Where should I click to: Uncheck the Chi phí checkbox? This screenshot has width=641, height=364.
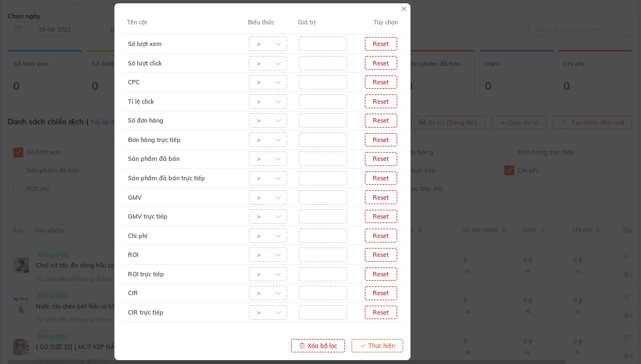[x=509, y=170]
